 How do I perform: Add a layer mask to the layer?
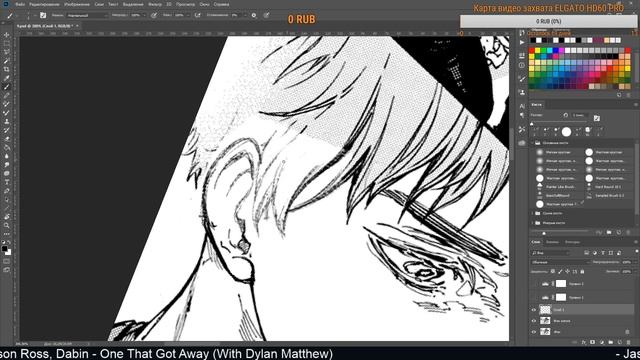point(593,342)
